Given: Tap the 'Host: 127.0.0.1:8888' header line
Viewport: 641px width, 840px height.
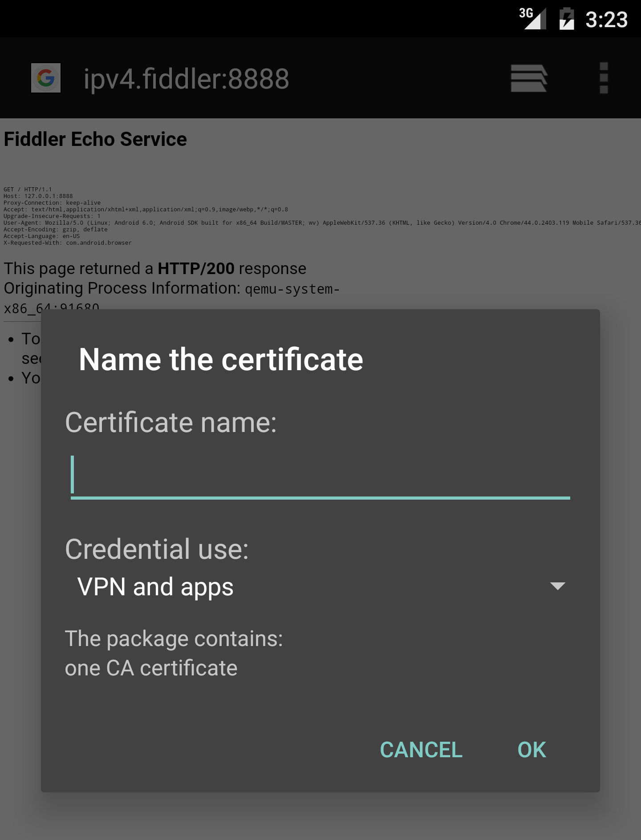Looking at the screenshot, I should (x=38, y=196).
